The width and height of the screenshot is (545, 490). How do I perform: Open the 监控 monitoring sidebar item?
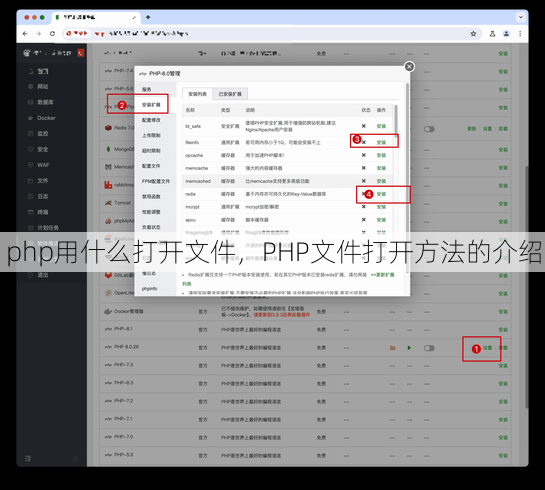[42, 133]
